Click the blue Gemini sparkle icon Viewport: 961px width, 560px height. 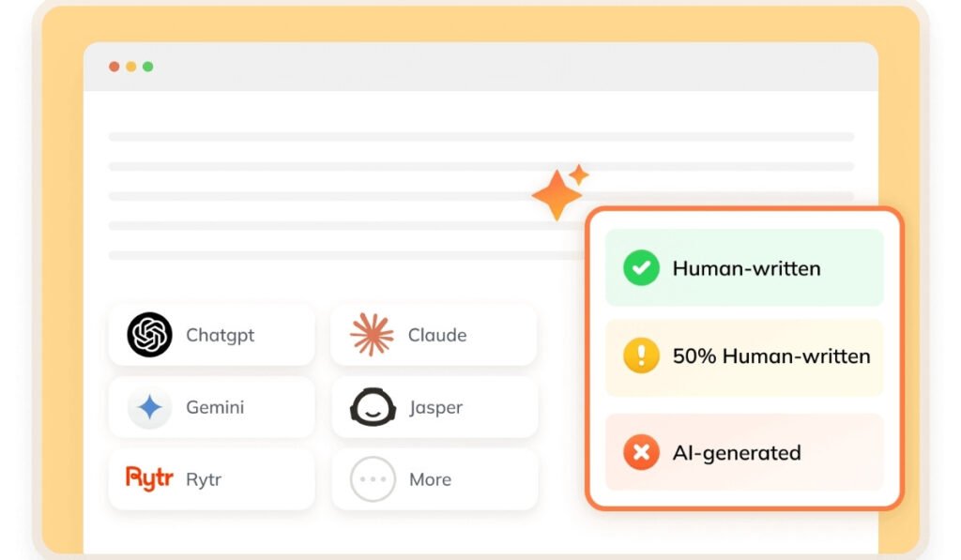(149, 407)
